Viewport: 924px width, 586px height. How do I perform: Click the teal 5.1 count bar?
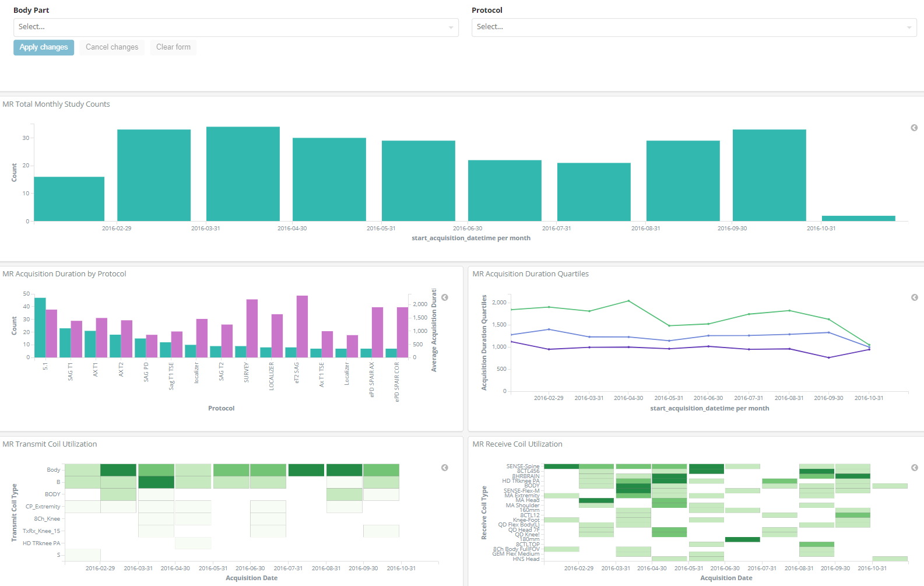[40, 328]
